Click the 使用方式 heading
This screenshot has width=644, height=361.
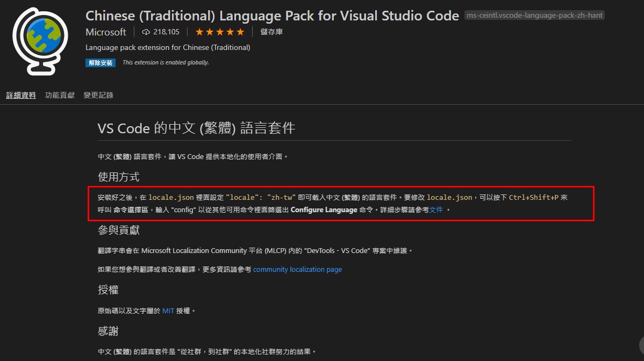pos(119,177)
